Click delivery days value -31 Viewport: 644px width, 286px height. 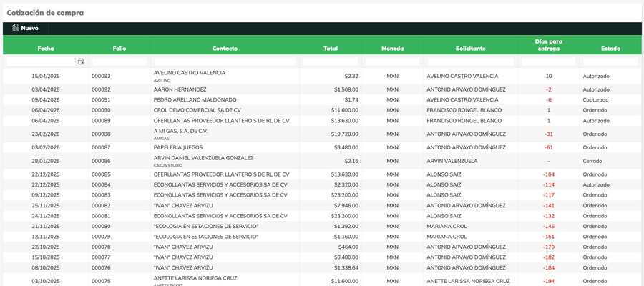[x=549, y=134]
